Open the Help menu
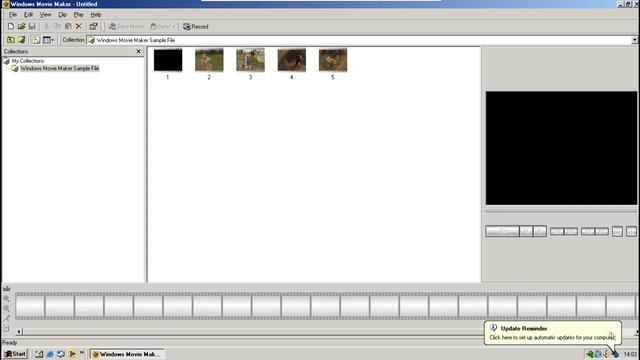Viewport: 640px width, 360px height. point(96,15)
